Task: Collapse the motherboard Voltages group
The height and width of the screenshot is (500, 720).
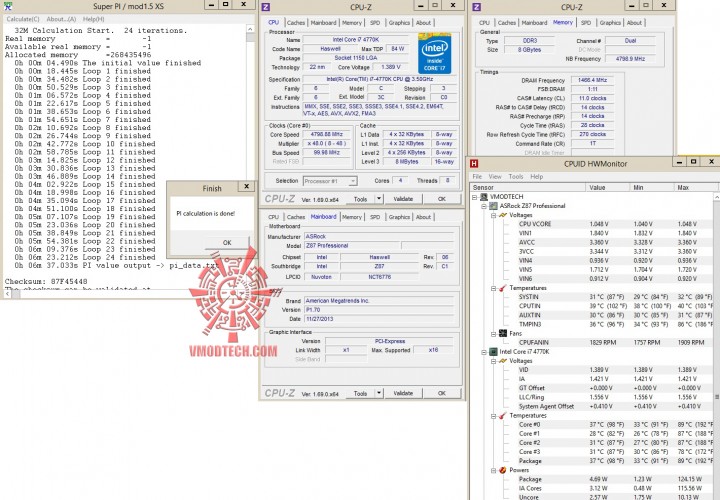Action: click(x=494, y=215)
